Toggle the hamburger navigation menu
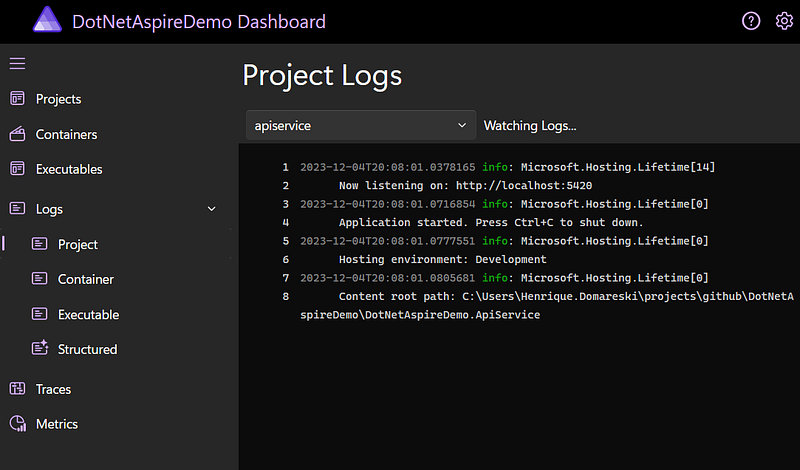 17,64
